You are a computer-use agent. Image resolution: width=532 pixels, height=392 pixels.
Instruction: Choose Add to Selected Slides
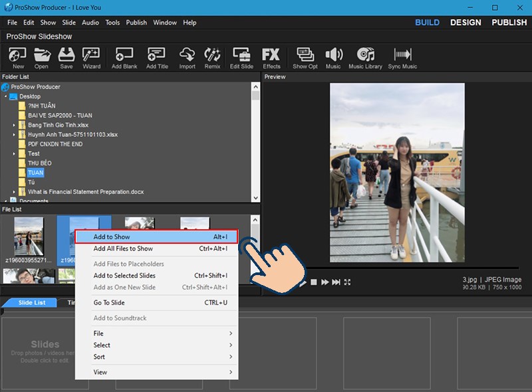coord(156,276)
